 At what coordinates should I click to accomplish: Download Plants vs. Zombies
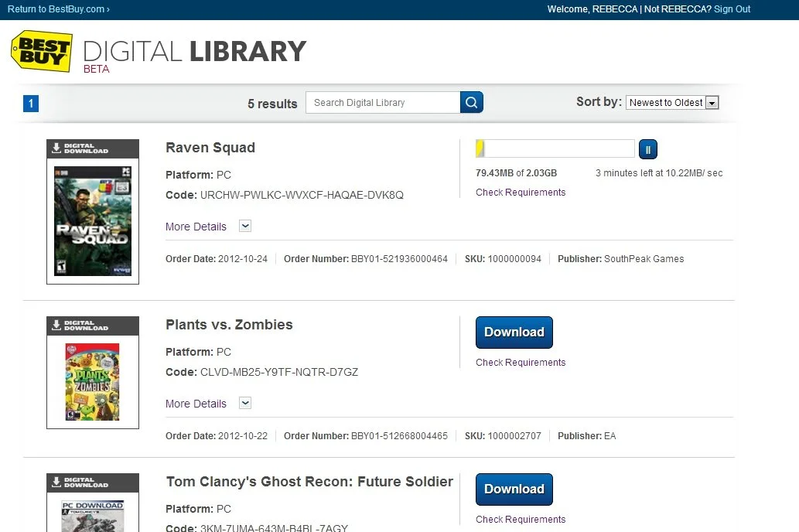(x=514, y=332)
